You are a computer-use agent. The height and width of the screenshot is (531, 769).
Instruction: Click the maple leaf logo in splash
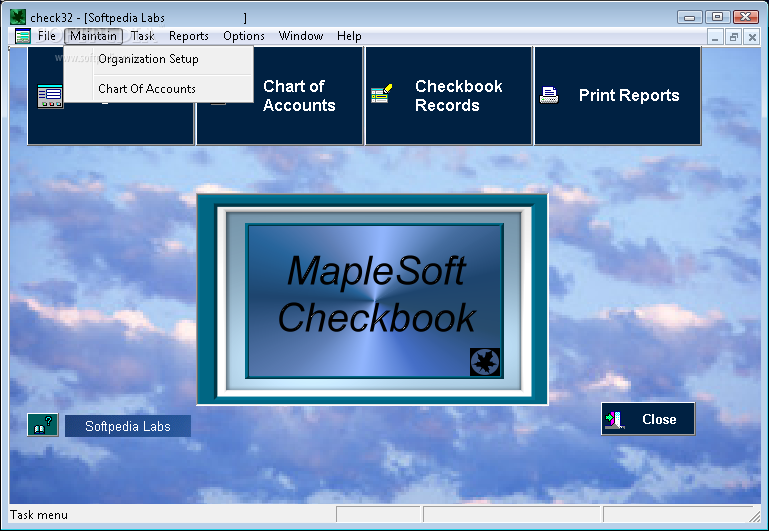coord(485,362)
